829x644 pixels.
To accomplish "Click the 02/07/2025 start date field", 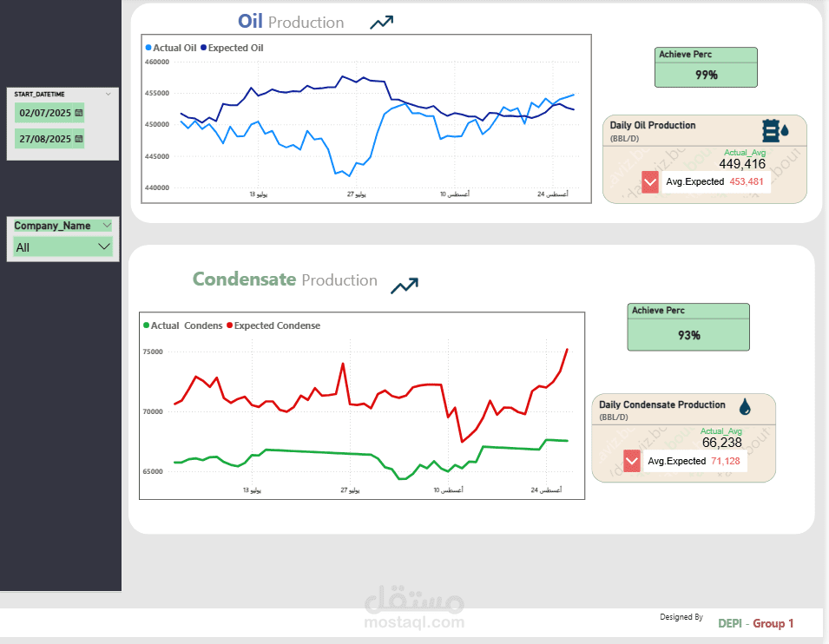I will coord(45,113).
